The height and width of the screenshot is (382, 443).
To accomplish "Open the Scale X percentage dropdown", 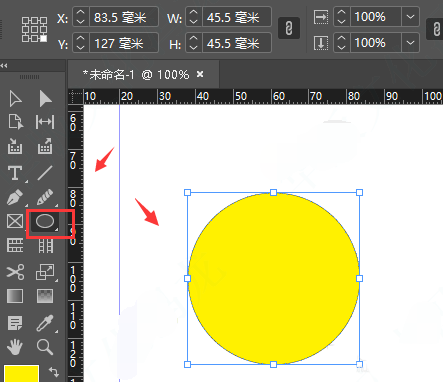I will tap(410, 17).
